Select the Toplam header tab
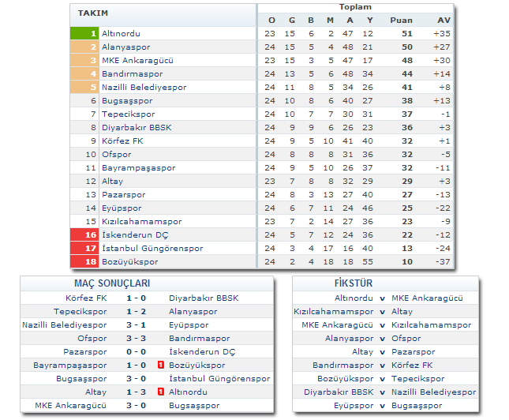Image resolution: width=509 pixels, height=420 pixels. [x=355, y=7]
